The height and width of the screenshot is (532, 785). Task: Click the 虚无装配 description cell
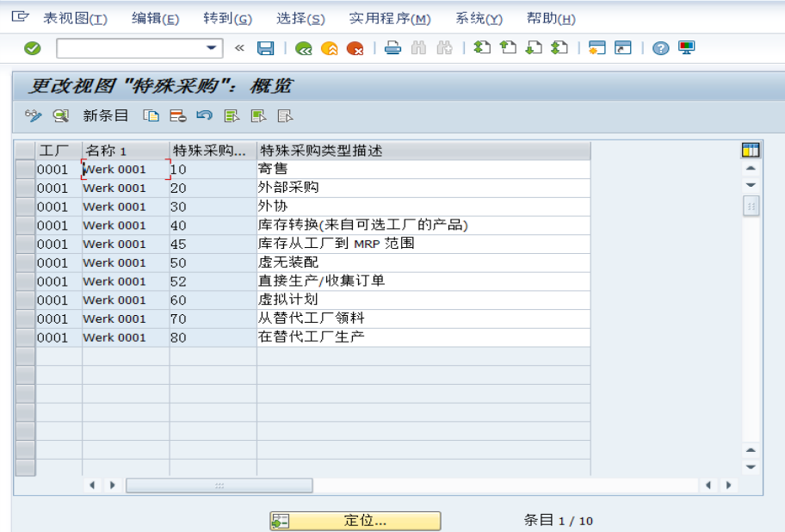[x=423, y=263]
